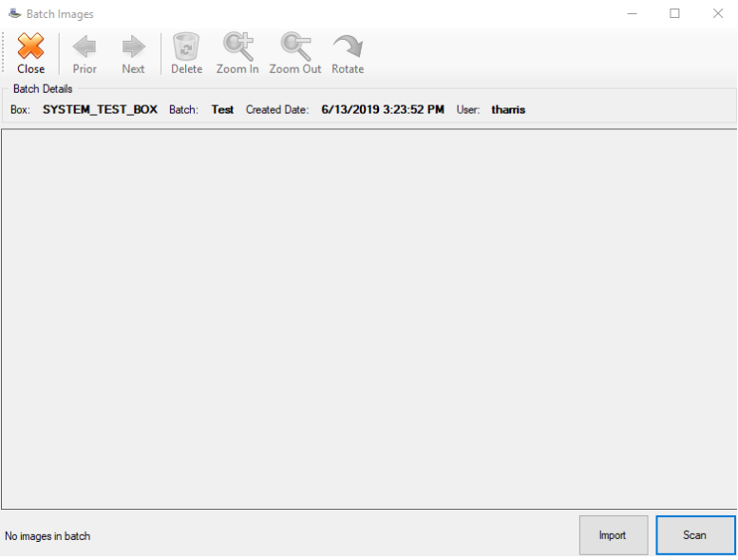Viewport: 738px width, 560px height.
Task: Click the 'Batch:' label
Action: (x=183, y=109)
